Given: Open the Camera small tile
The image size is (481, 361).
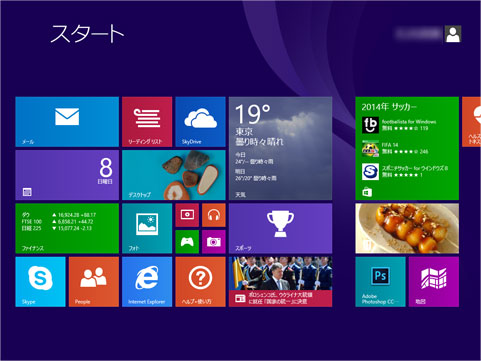Looking at the screenshot, I should tap(214, 242).
